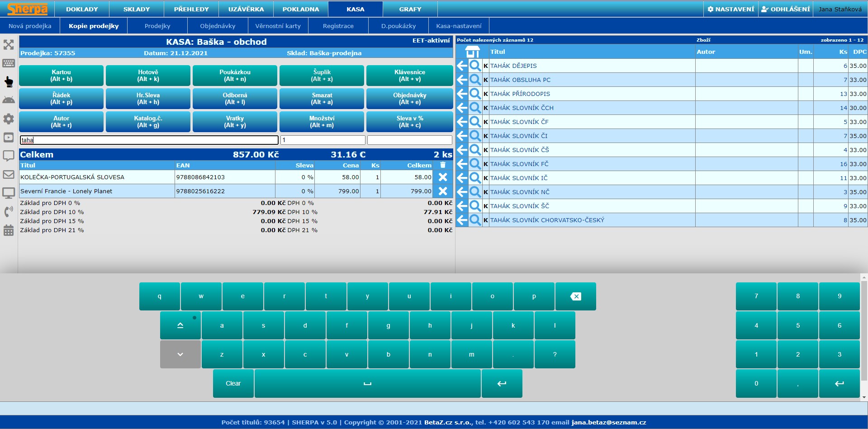Click the search input containing 'taha'
Viewport: 868px width, 429px height.
tap(149, 140)
